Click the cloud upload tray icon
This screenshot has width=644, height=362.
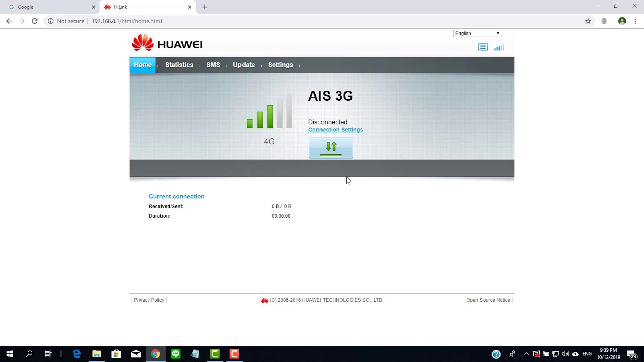[x=575, y=354]
